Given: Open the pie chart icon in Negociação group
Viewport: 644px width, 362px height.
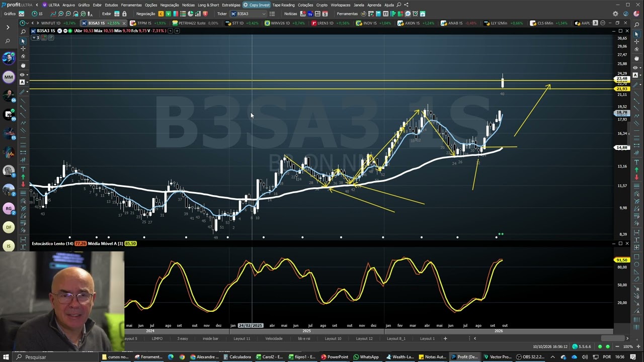Looking at the screenshot, I should [190, 14].
